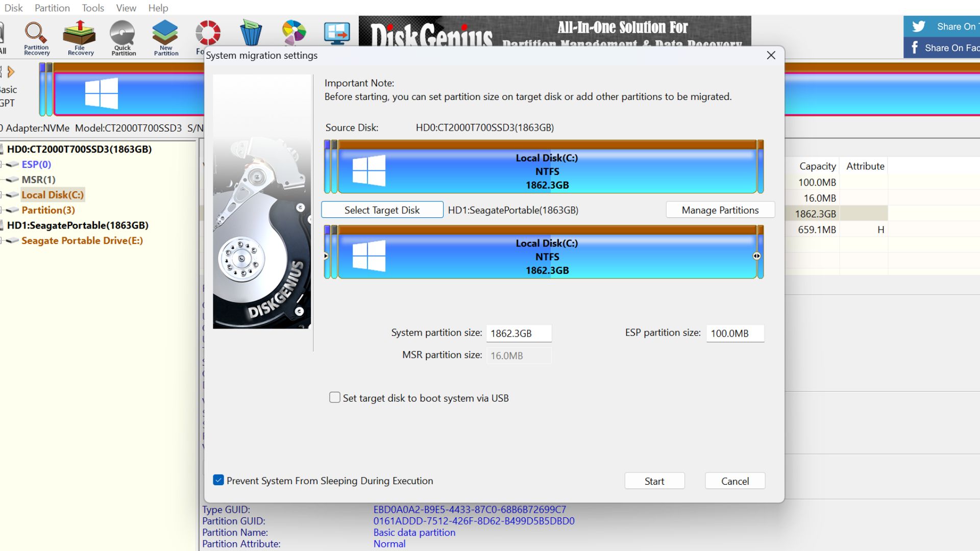This screenshot has width=980, height=551.
Task: Enable Set target disk to boot via USB
Action: [x=335, y=397]
